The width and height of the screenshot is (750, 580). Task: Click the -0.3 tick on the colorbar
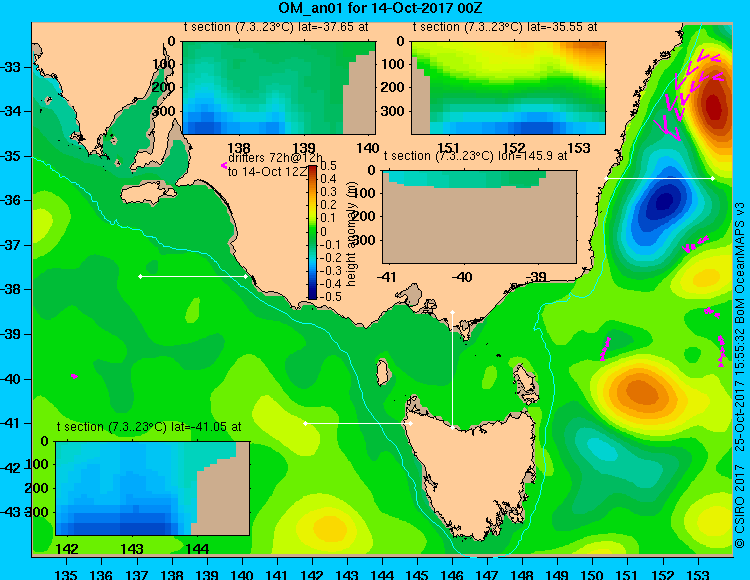point(331,271)
